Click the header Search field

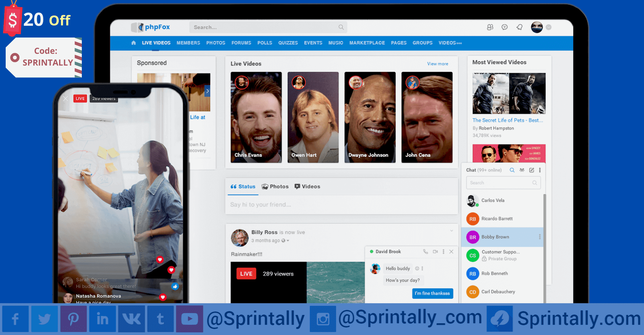point(268,27)
